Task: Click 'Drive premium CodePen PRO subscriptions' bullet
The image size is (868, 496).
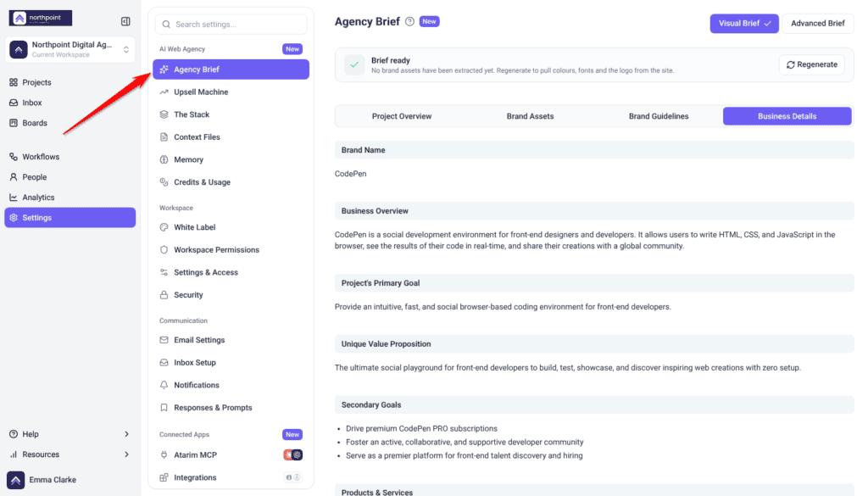Action: 421,428
